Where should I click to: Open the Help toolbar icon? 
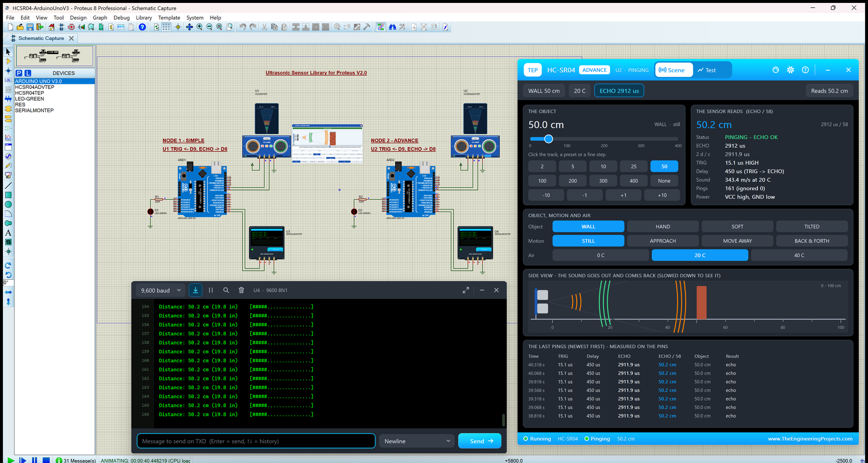click(x=142, y=27)
